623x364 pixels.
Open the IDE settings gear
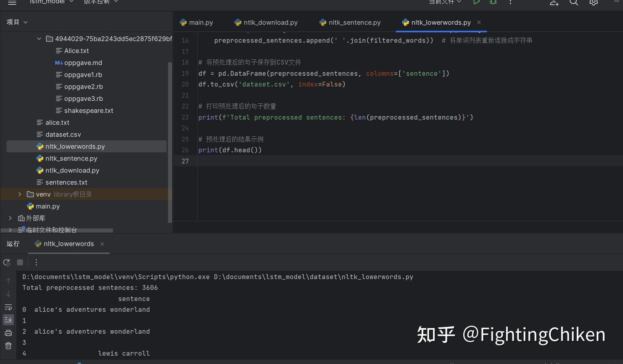pyautogui.click(x=594, y=3)
